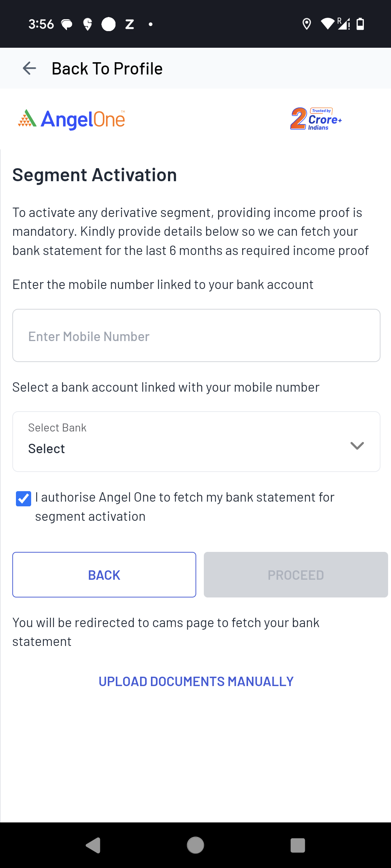The height and width of the screenshot is (868, 391).
Task: Tap the back arrow icon
Action: 29,68
